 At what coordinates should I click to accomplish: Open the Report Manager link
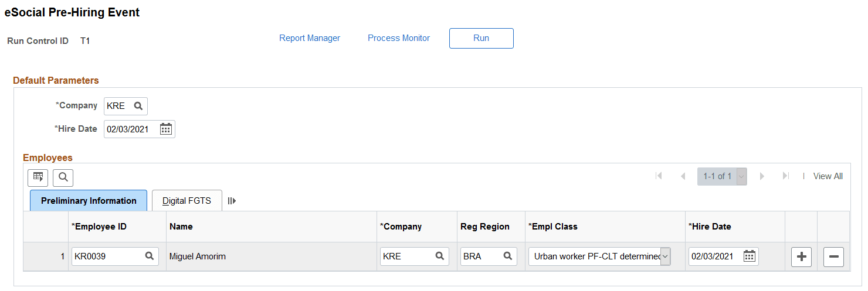310,38
